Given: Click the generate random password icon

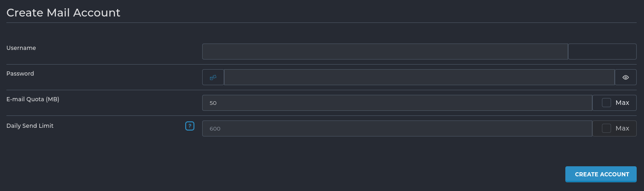Looking at the screenshot, I should [x=213, y=77].
